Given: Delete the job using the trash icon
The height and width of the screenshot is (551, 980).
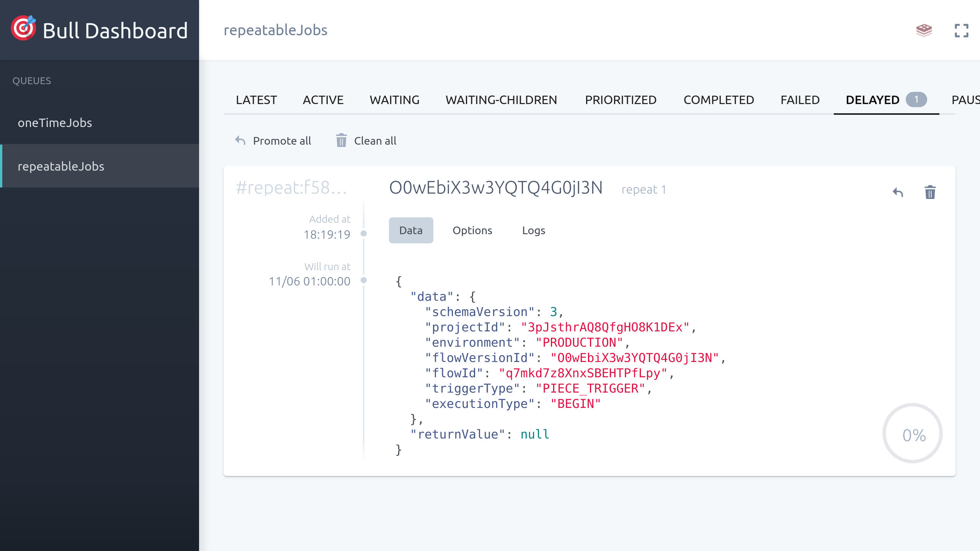Looking at the screenshot, I should [x=930, y=192].
